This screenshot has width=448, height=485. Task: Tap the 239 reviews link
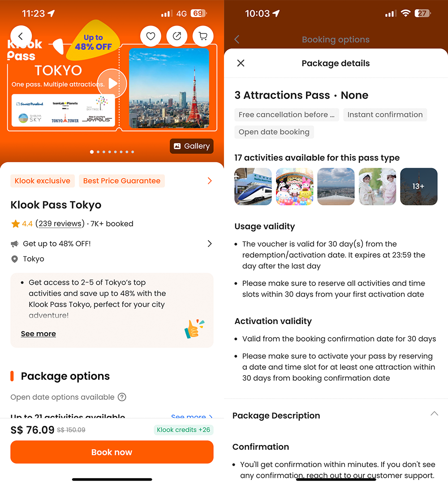60,224
